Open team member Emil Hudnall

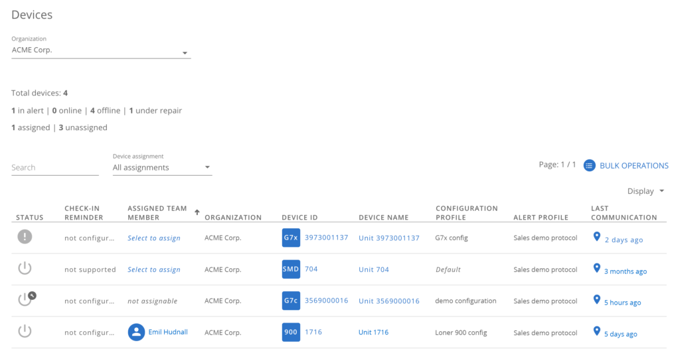click(168, 332)
